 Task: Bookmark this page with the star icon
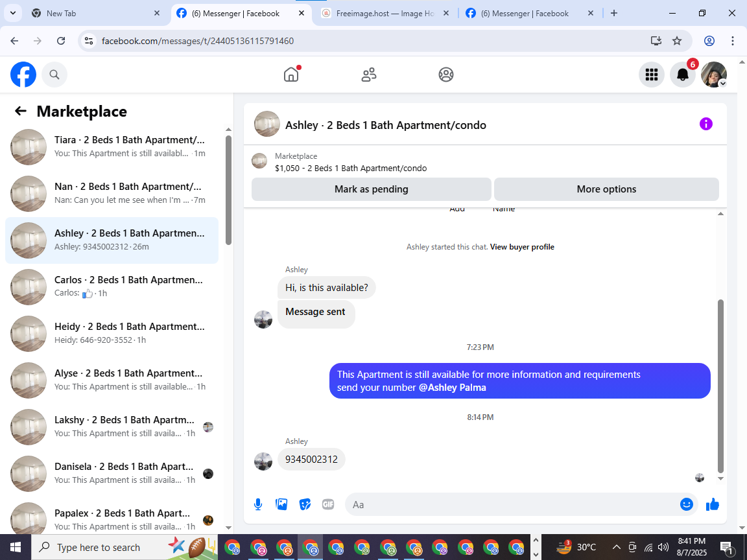coord(677,41)
